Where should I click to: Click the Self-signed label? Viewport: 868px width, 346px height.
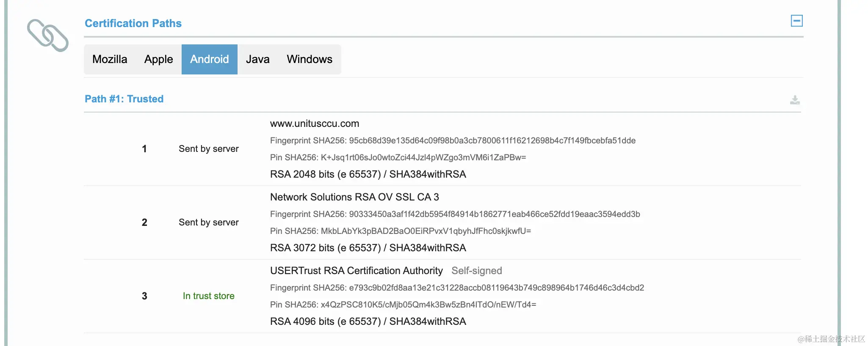point(476,271)
